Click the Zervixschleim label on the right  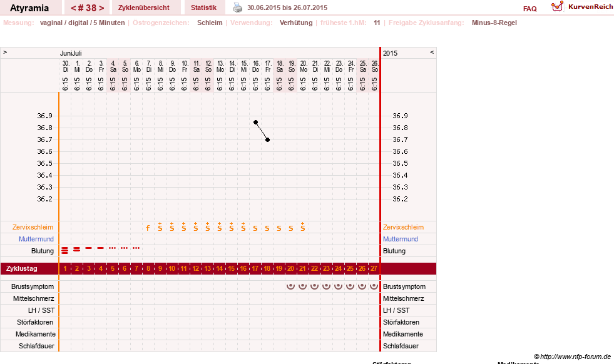pyautogui.click(x=403, y=227)
